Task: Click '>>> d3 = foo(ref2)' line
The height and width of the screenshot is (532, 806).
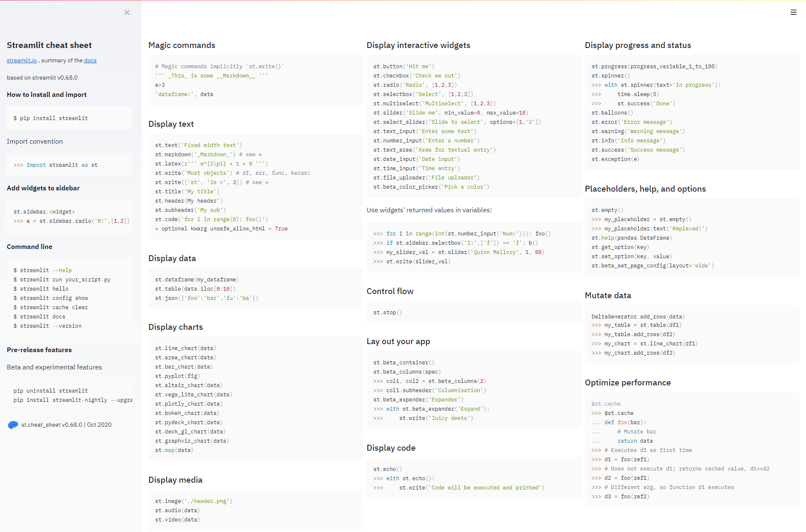Action: coord(621,497)
